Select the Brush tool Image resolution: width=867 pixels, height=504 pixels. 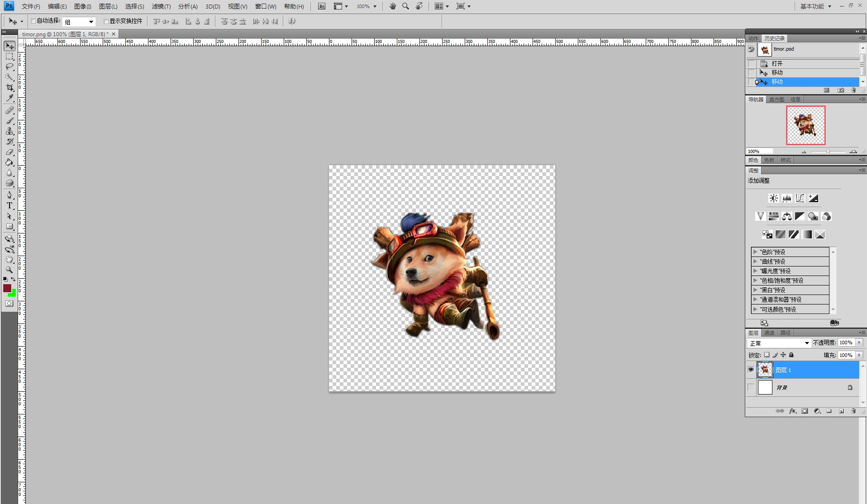pos(10,121)
